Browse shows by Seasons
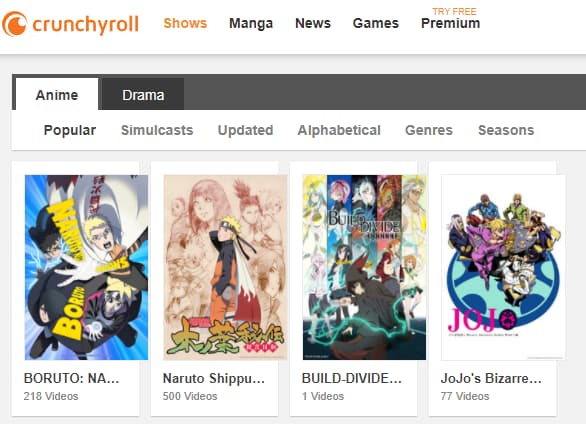 506,130
